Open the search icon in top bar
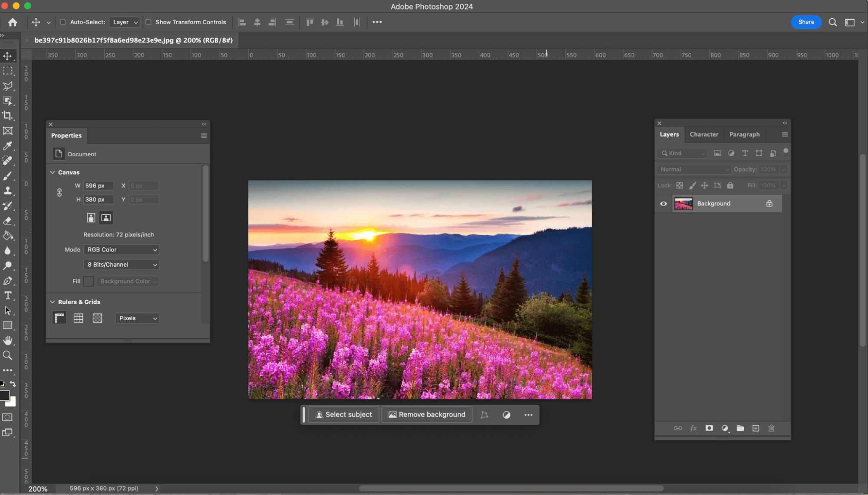 832,22
